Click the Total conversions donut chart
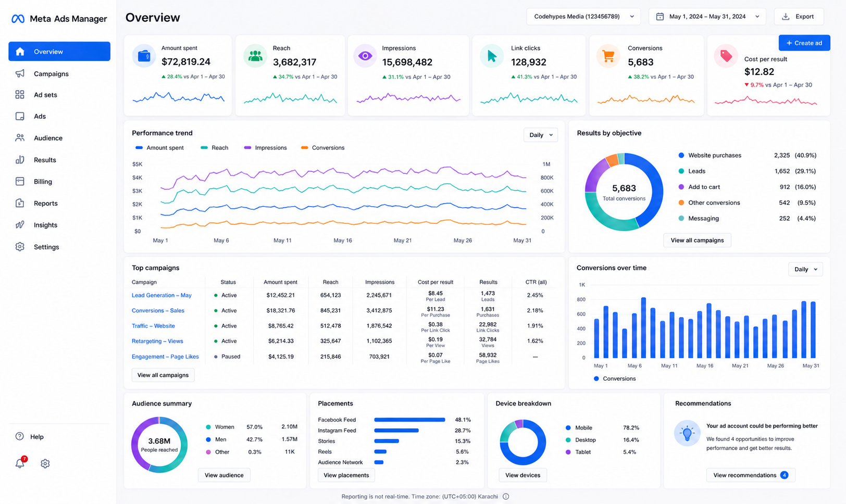The width and height of the screenshot is (846, 504). [624, 192]
